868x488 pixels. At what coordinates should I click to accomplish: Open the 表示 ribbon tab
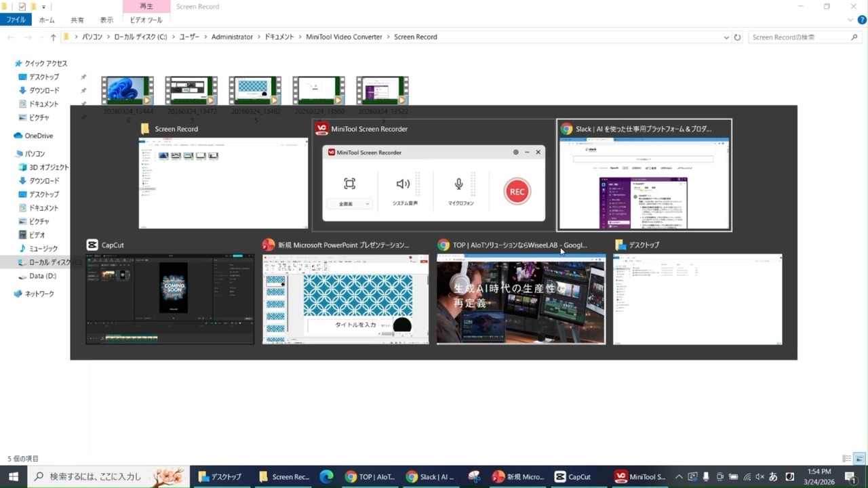pos(106,20)
